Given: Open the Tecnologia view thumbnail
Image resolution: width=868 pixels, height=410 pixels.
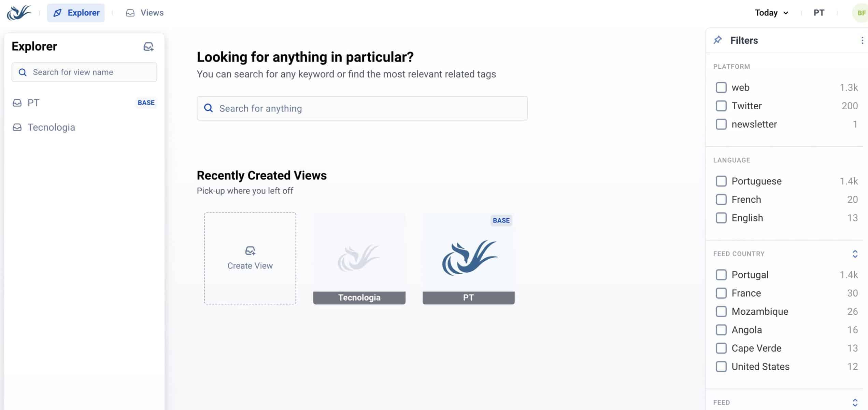Looking at the screenshot, I should (359, 259).
